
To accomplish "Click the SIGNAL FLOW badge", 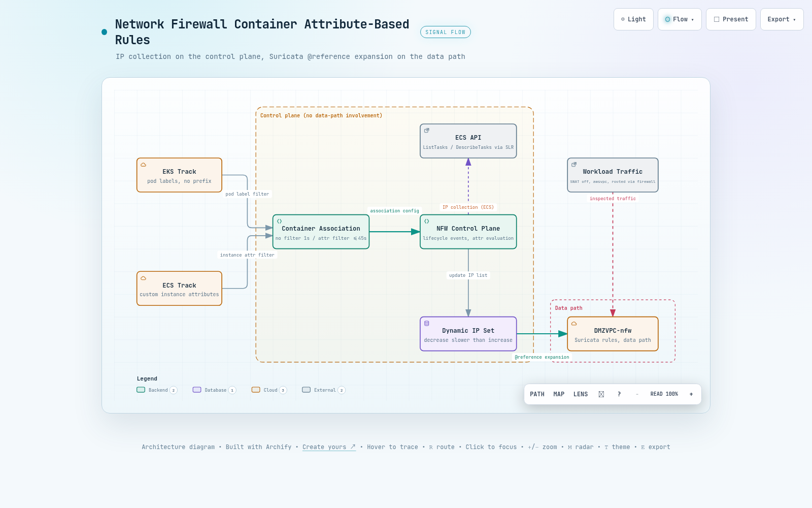I will [x=446, y=32].
